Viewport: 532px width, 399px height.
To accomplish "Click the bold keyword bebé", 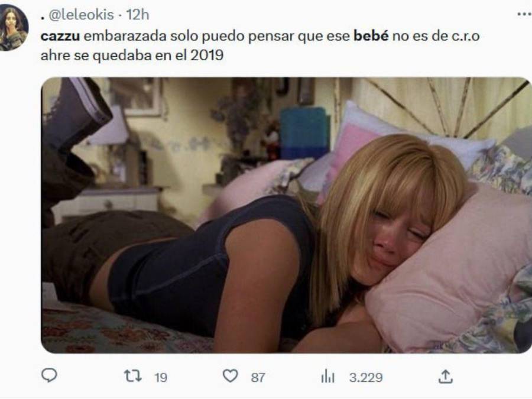I will [x=371, y=35].
